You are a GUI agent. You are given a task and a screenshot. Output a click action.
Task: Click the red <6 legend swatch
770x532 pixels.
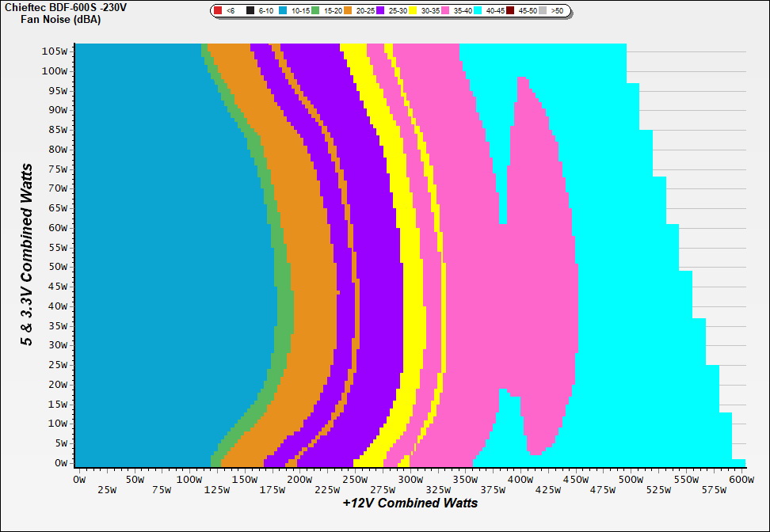click(x=219, y=11)
